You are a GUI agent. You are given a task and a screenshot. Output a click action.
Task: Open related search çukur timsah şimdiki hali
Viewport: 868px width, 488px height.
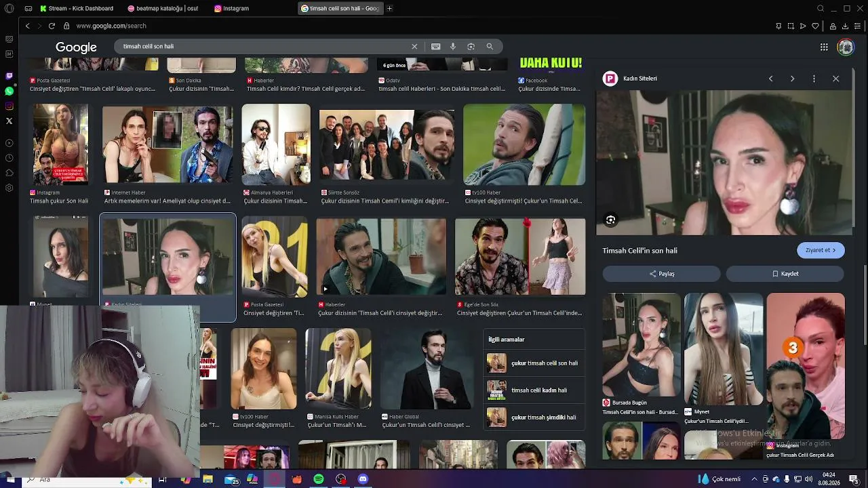click(534, 418)
